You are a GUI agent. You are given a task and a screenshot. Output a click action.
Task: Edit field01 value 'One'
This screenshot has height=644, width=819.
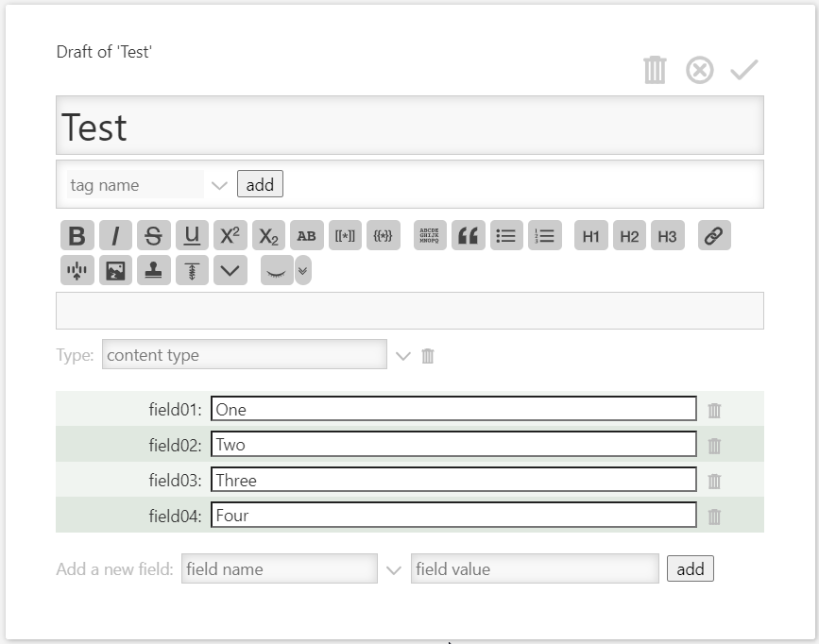click(453, 409)
